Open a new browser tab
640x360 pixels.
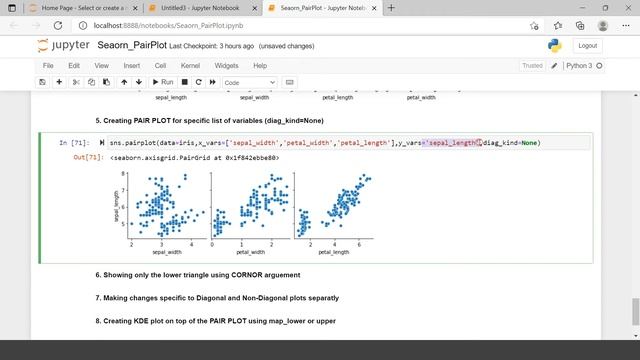tap(391, 8)
